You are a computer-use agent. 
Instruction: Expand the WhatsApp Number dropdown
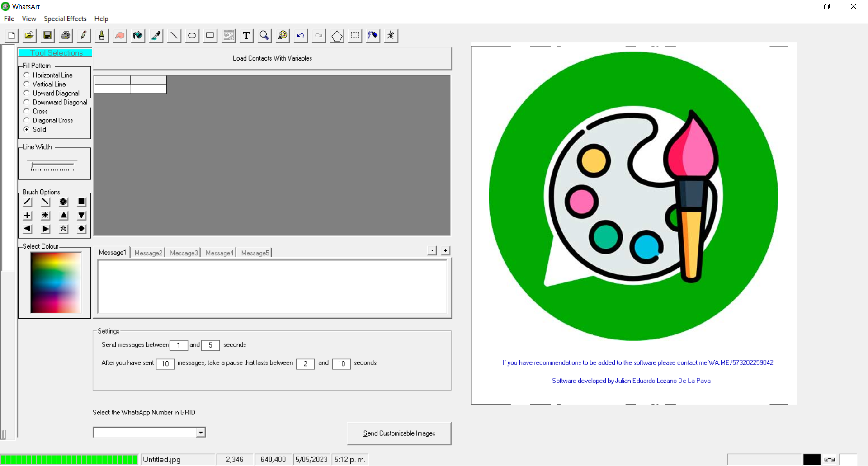(201, 433)
